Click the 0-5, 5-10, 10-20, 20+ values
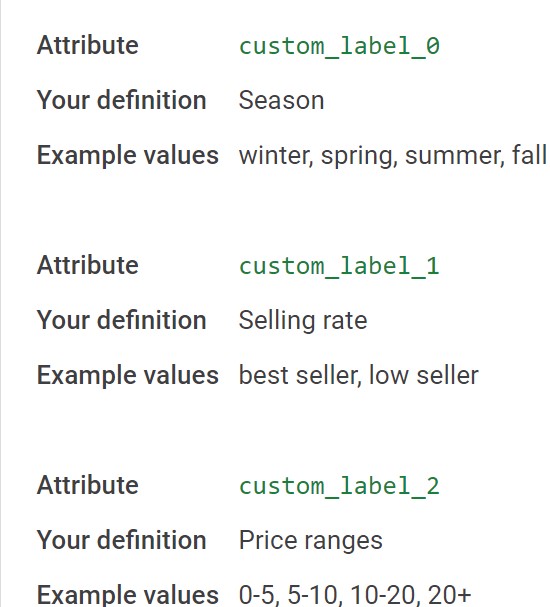 (x=355, y=595)
